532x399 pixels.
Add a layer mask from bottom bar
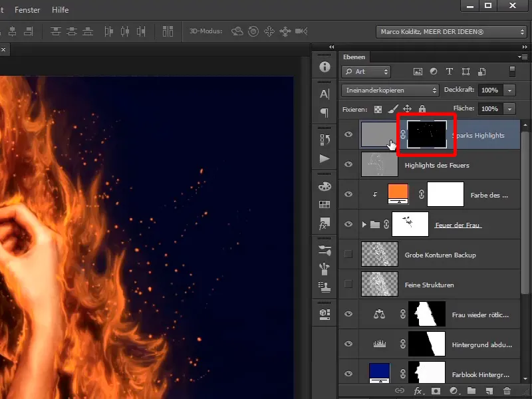click(x=436, y=391)
